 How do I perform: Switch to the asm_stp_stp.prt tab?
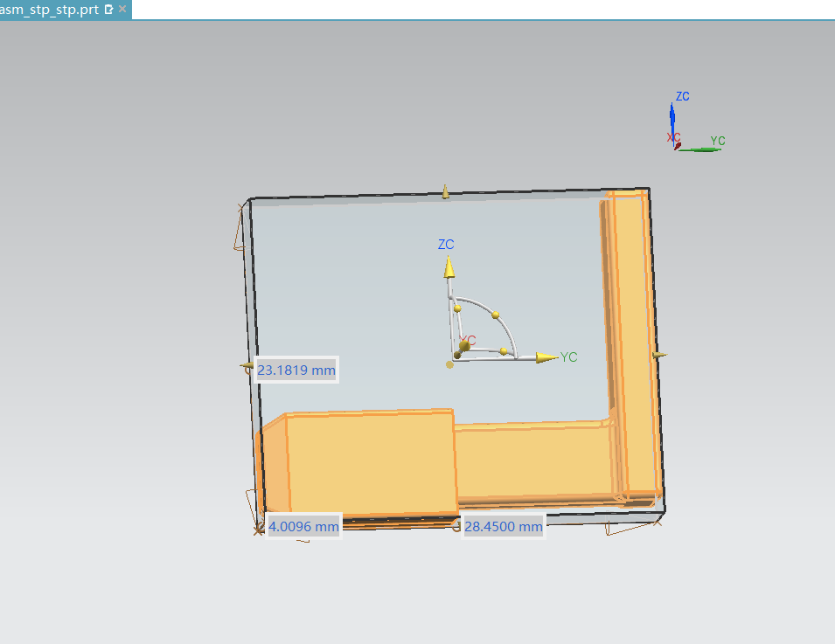[51, 10]
